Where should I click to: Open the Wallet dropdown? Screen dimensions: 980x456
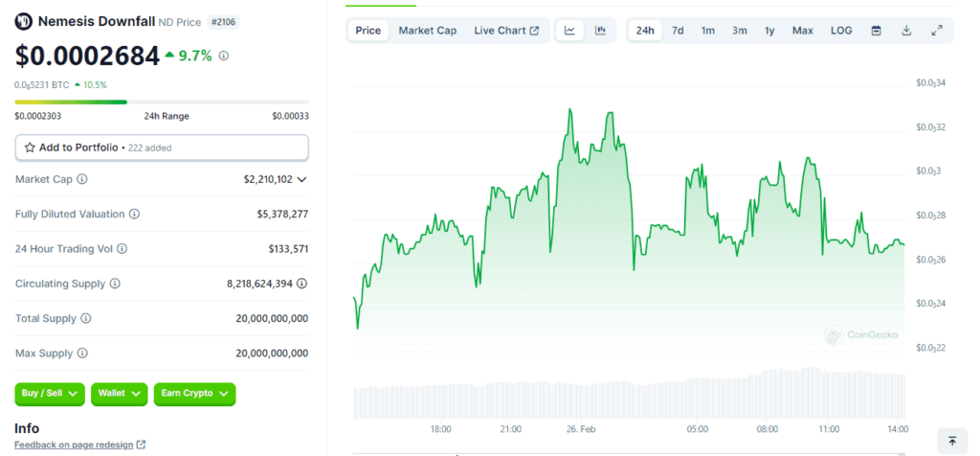click(120, 393)
